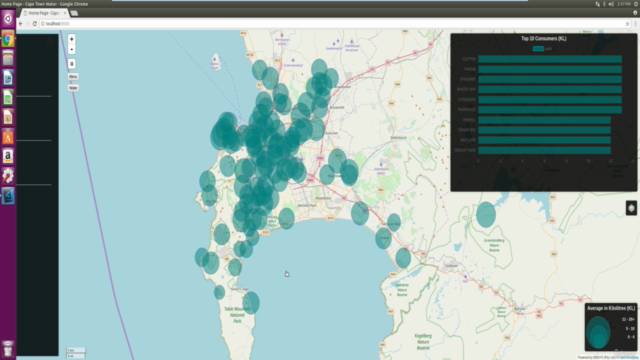Click the MAITLAND bar in the chart
Screen dimensions: 640x360
[x=544, y=140]
